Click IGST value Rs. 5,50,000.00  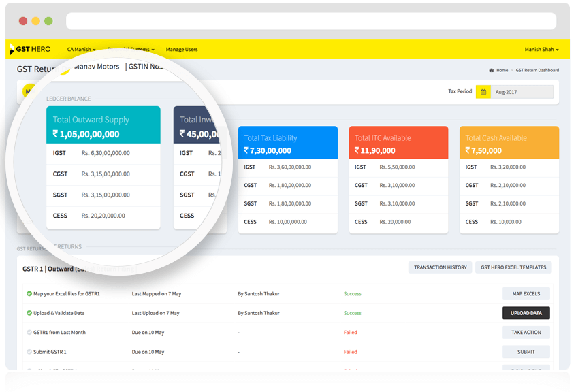(x=397, y=167)
